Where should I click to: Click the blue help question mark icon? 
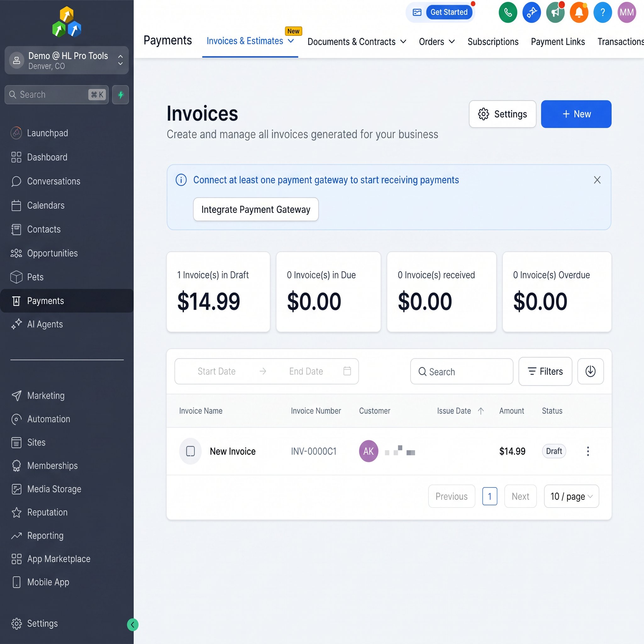[603, 12]
